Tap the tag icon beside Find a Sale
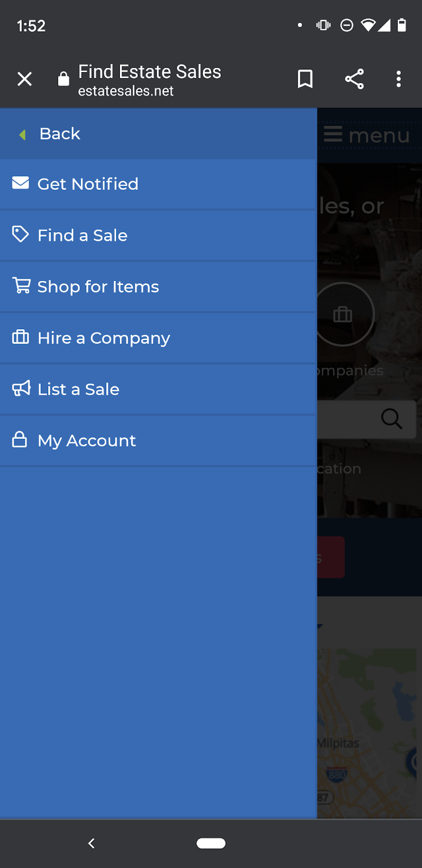Viewport: 422px width, 868px height. [21, 234]
